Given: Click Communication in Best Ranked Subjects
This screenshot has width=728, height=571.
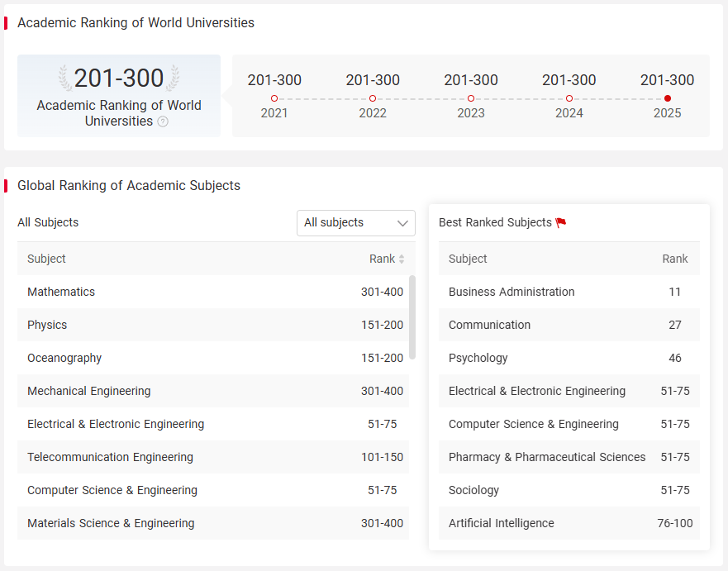Looking at the screenshot, I should point(569,325).
